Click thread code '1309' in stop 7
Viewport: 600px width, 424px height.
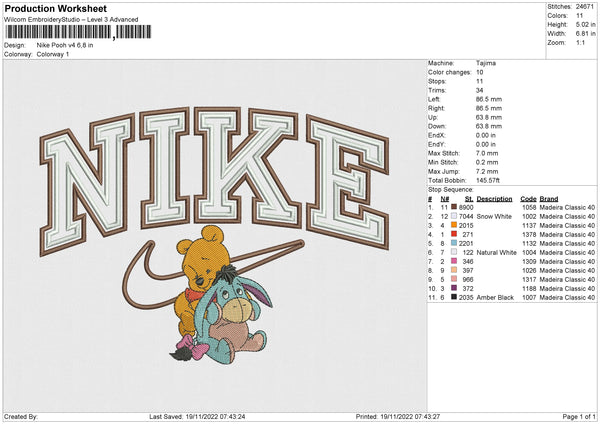(529, 261)
